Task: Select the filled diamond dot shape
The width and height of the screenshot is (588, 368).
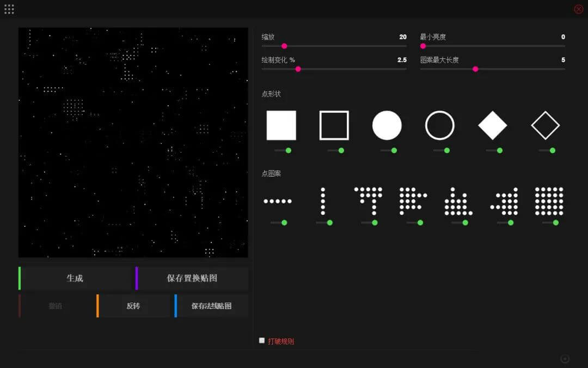Action: pyautogui.click(x=492, y=125)
